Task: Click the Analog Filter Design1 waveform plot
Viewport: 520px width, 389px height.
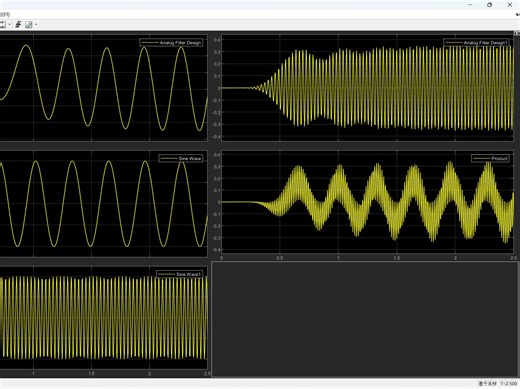Action: tap(367, 88)
